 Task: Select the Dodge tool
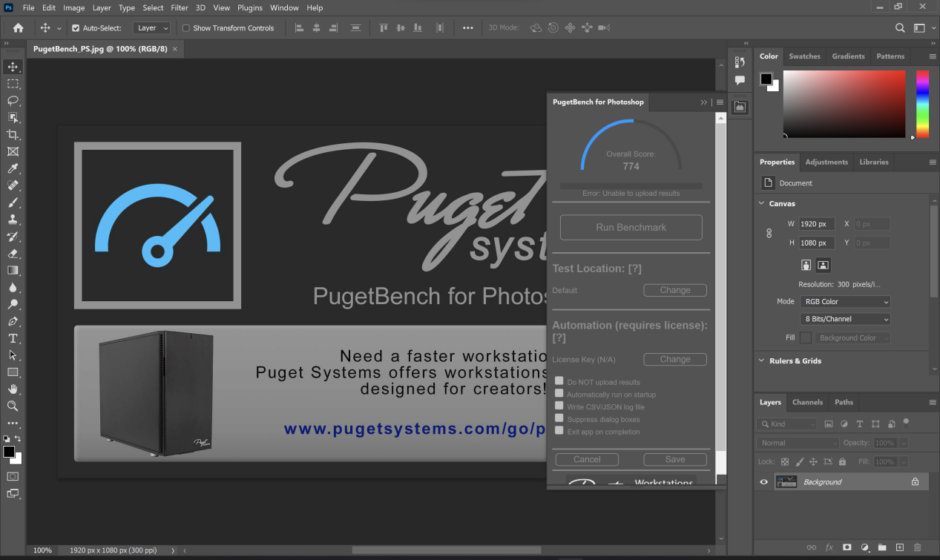13,305
